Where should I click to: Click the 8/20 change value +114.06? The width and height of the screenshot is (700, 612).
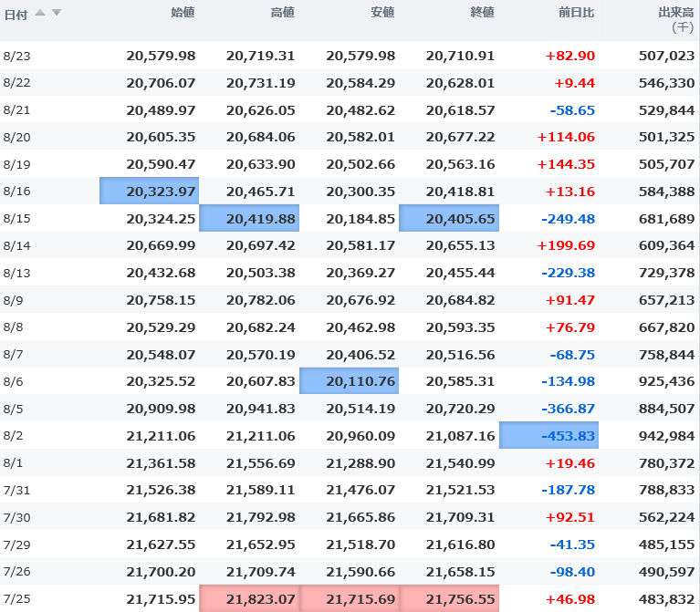566,137
